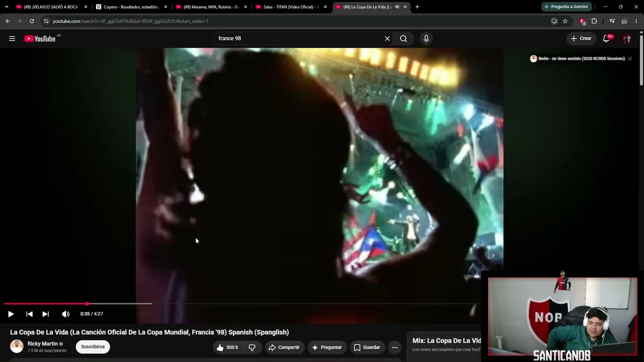Start voice search with the microphone icon

(x=426, y=39)
